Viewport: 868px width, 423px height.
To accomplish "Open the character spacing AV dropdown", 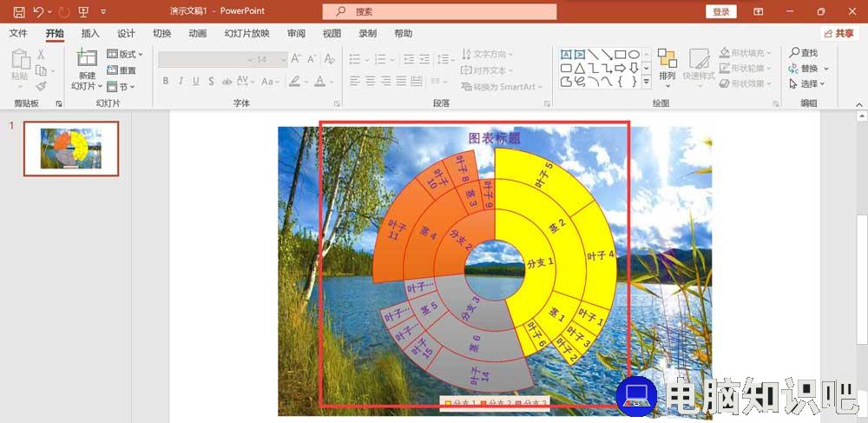I will pos(246,81).
